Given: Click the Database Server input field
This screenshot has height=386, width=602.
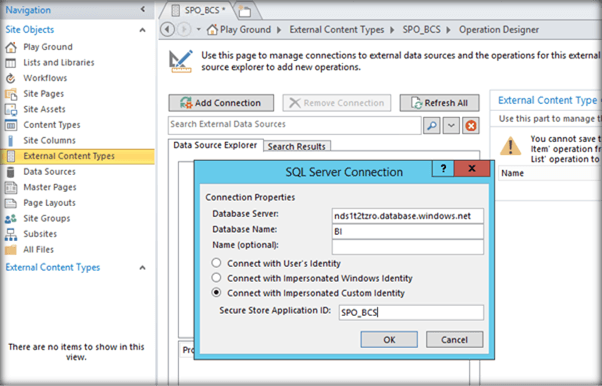Looking at the screenshot, I should click(x=408, y=216).
